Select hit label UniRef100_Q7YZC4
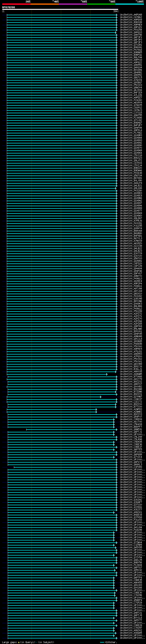The width and height of the screenshot is (146, 644). pyautogui.click(x=131, y=457)
